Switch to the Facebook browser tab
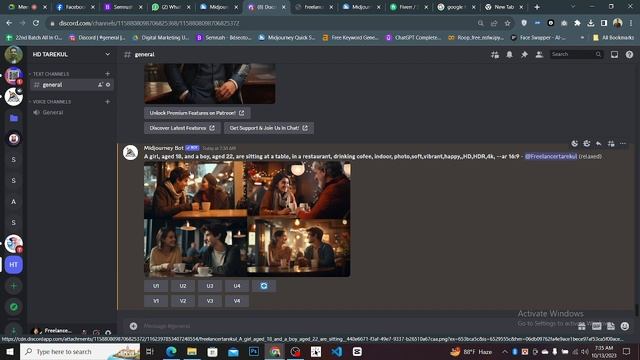 pos(75,7)
